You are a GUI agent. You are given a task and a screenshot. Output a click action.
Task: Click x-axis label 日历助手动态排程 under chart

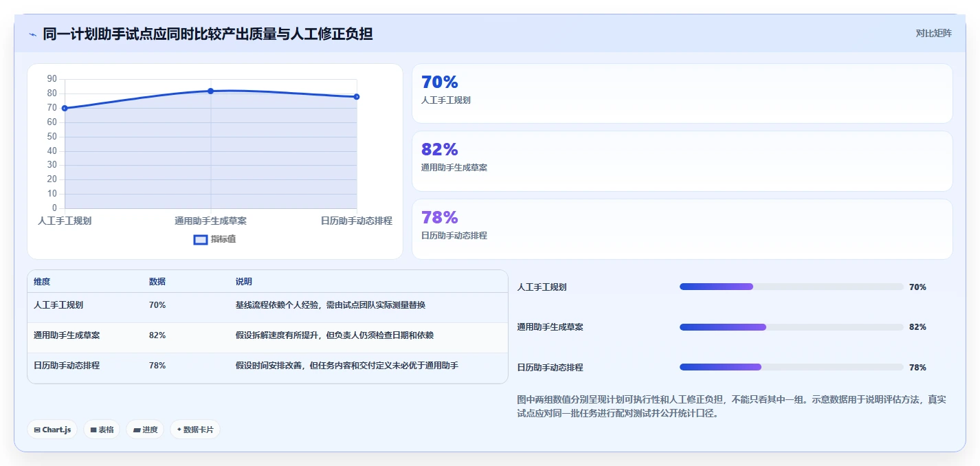(x=357, y=221)
